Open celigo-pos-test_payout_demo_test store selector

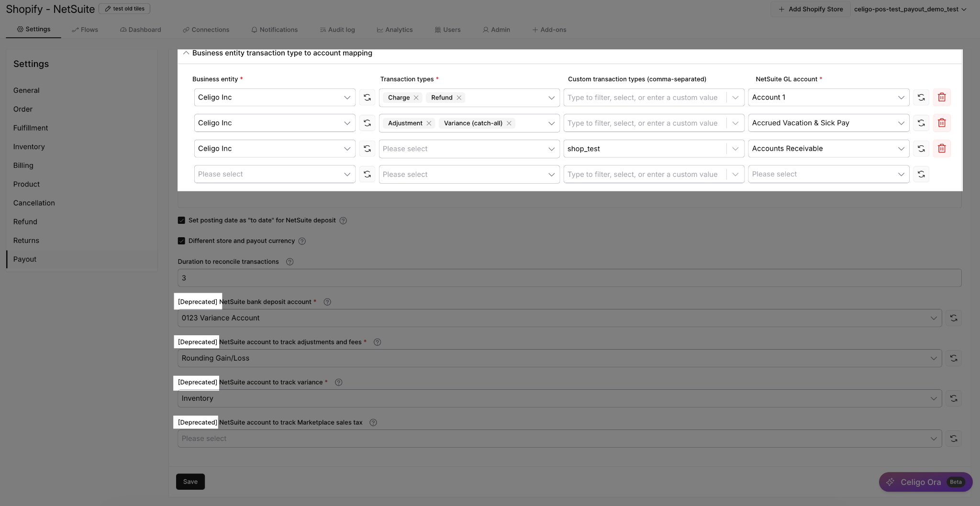click(x=910, y=9)
